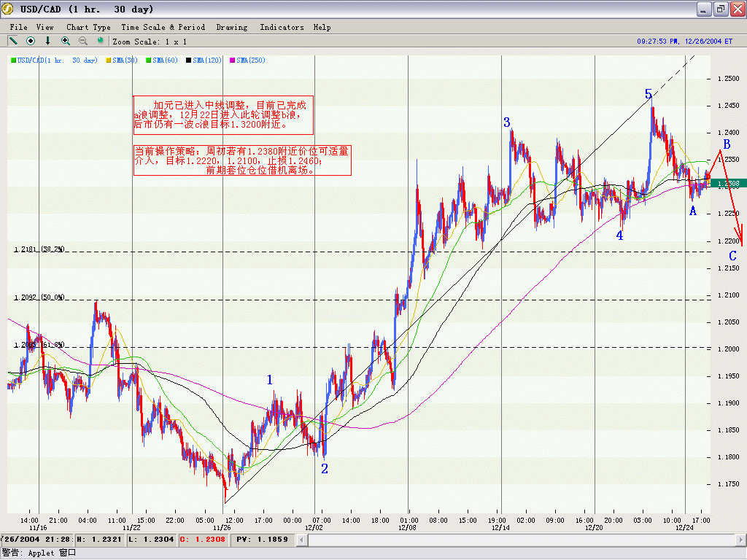
Task: Click the magenta SMA(250) legend swatch
Action: 233,61
